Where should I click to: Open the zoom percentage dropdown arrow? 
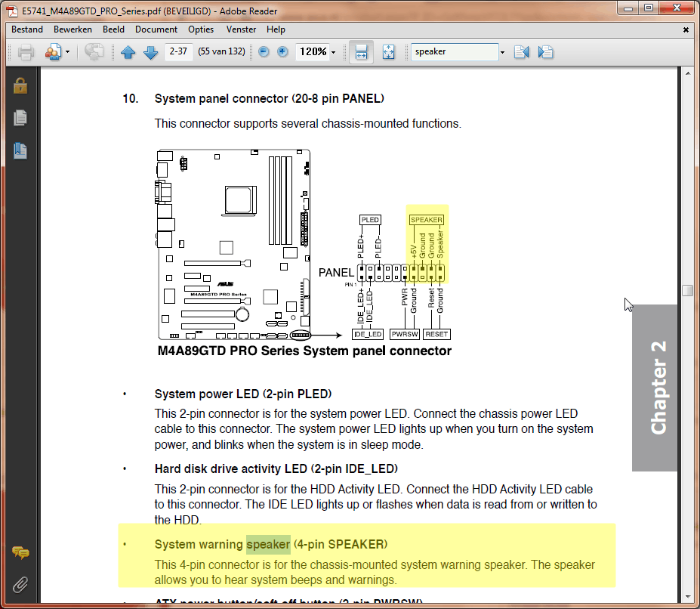[334, 52]
